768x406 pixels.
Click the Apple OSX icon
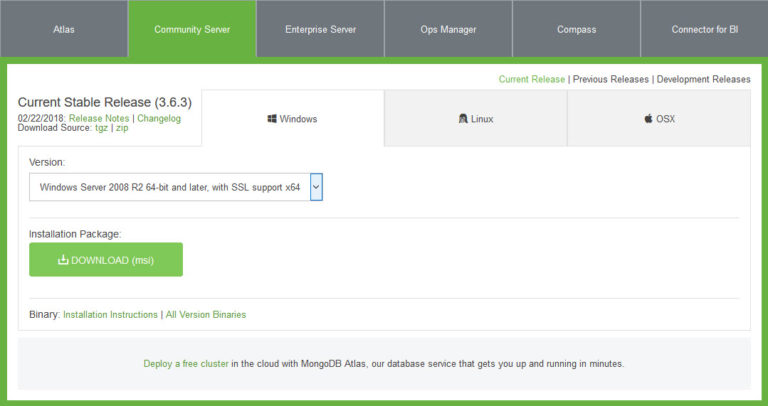click(x=648, y=119)
